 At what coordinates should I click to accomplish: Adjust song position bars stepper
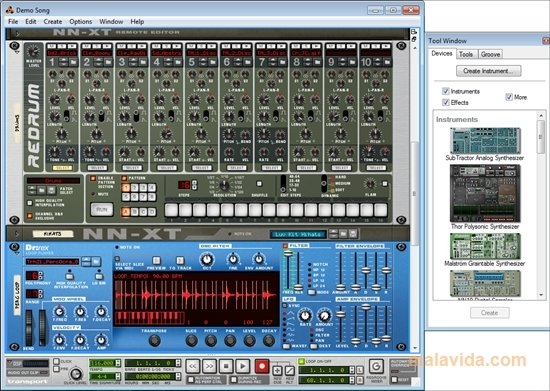point(177,363)
